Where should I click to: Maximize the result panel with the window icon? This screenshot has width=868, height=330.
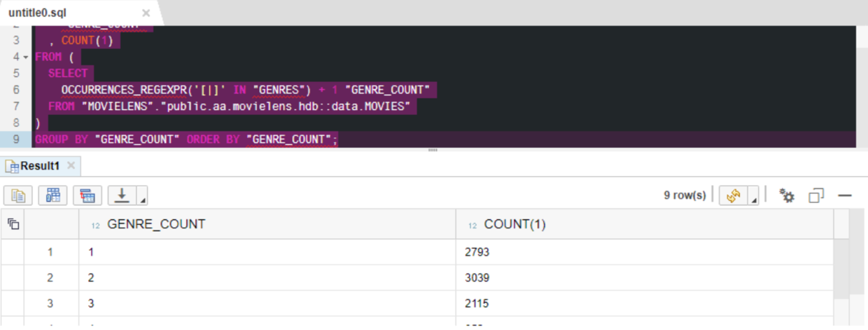pyautogui.click(x=816, y=196)
